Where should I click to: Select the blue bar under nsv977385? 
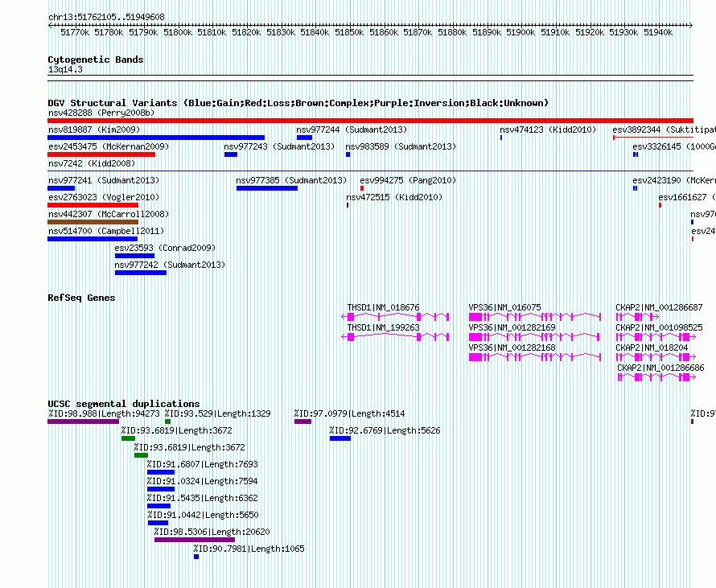[x=267, y=188]
